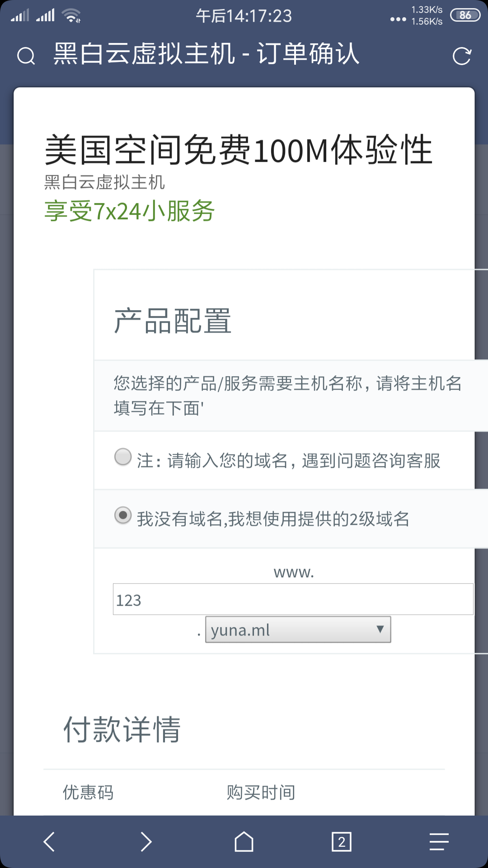Viewport: 488px width, 868px height.
Task: Tap the 付款详情 section heading
Action: (x=122, y=730)
